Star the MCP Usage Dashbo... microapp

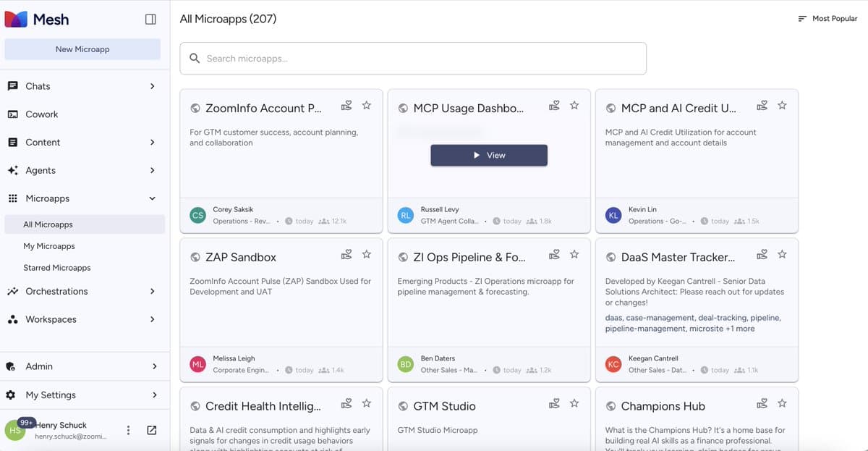(x=574, y=106)
